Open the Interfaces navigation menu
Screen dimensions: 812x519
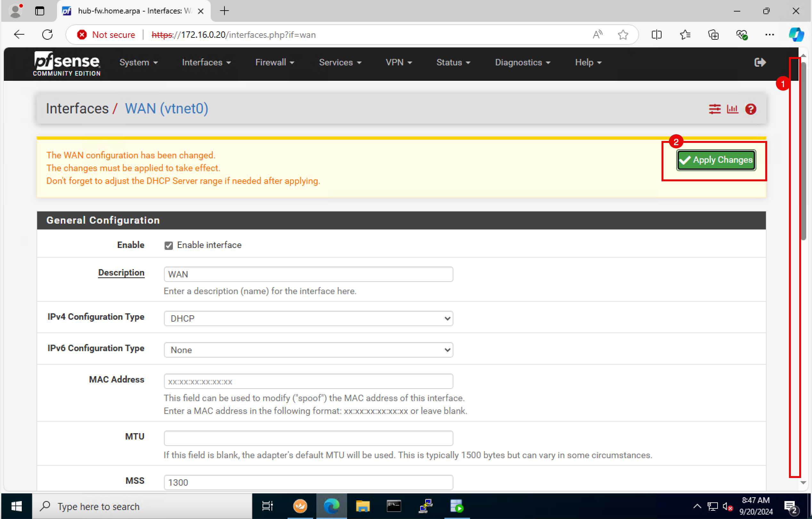206,62
